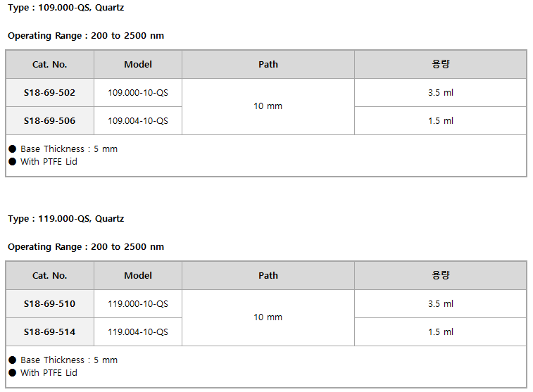Click the 3.5 ml volume for 109.000-10-QS
Screen dimensions: 533x392
click(441, 93)
